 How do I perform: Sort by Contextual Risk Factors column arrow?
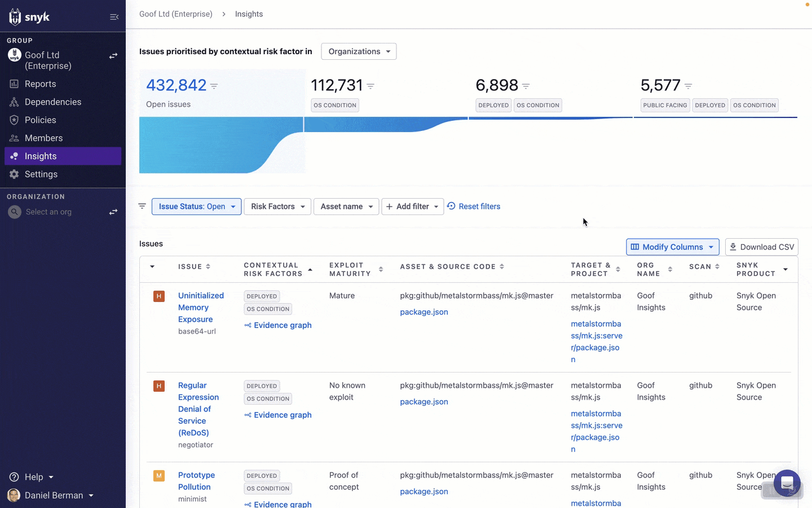point(310,269)
